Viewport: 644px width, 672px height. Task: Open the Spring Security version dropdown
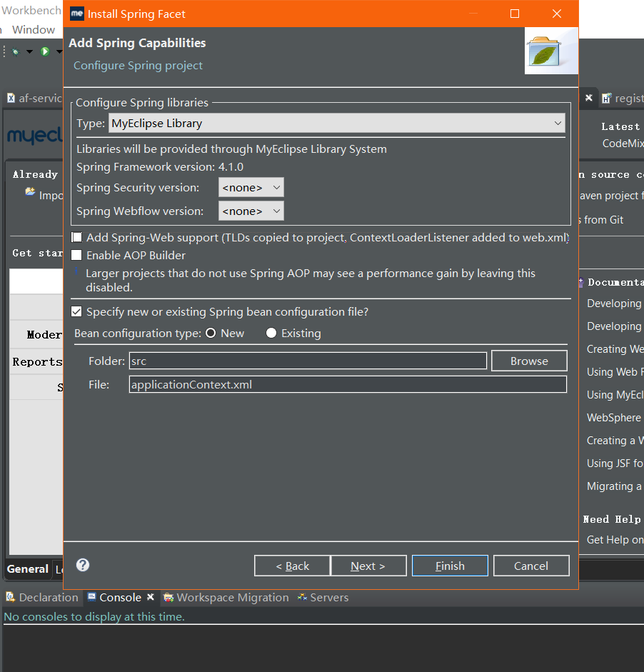tap(251, 187)
